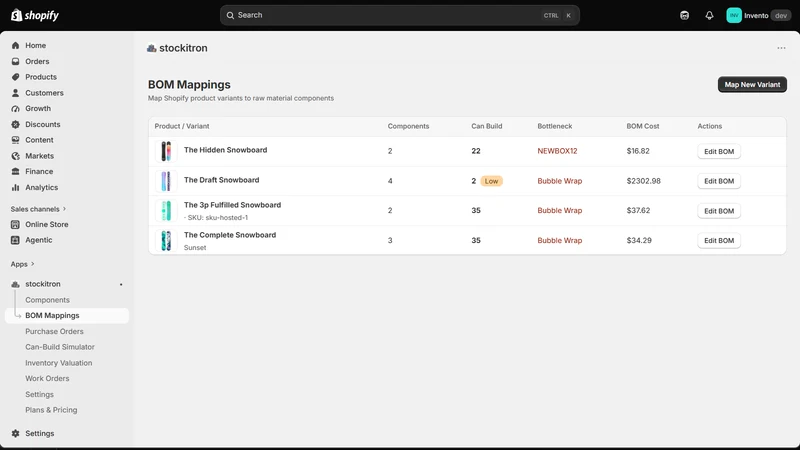Go to Purchase Orders

tap(54, 331)
